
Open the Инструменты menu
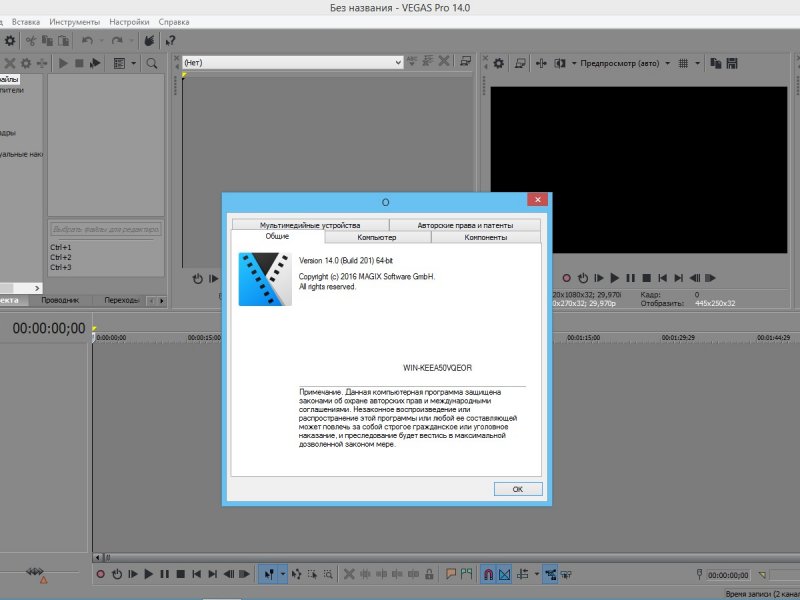pyautogui.click(x=74, y=22)
